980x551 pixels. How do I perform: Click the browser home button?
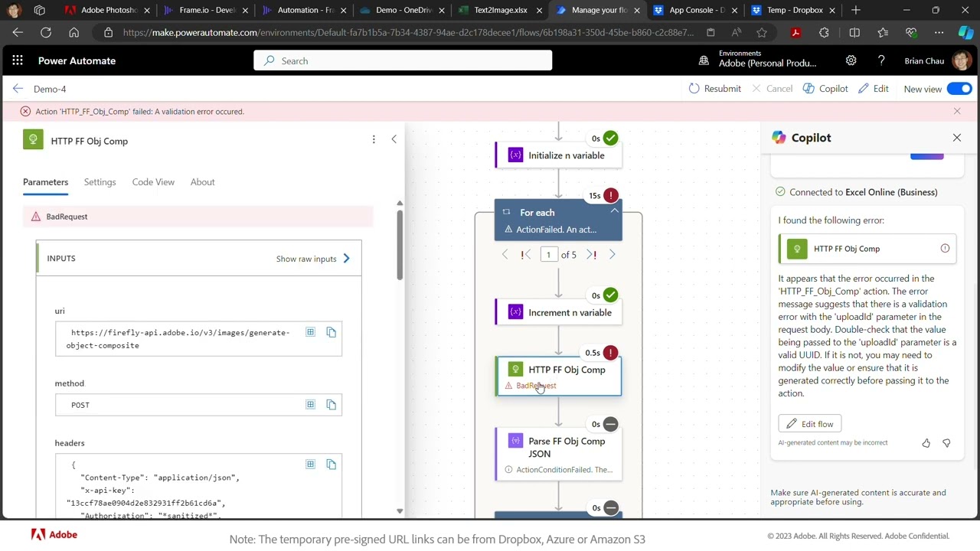coord(73,32)
